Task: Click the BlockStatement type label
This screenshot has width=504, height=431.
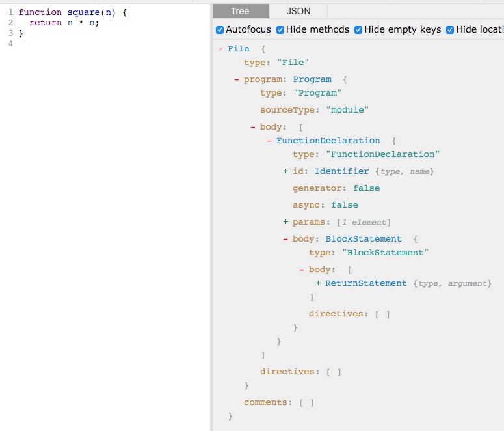Action: click(x=364, y=239)
